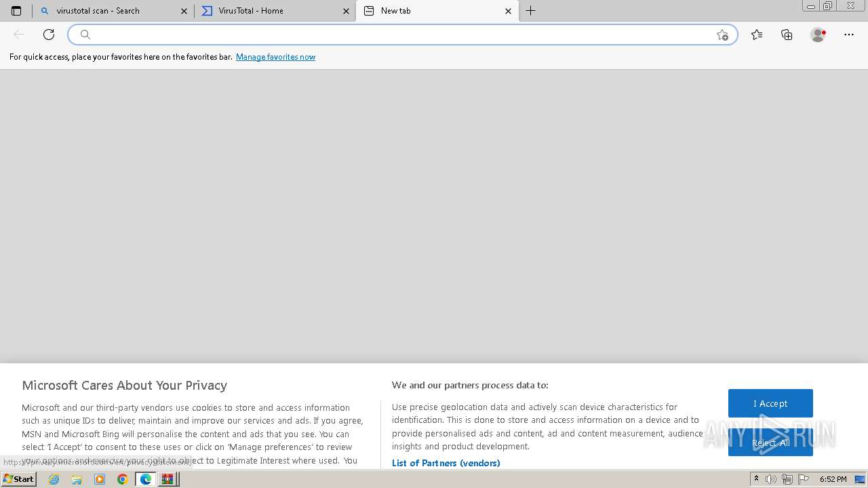Go back with the back arrow
This screenshot has width=868, height=488.
click(x=19, y=35)
